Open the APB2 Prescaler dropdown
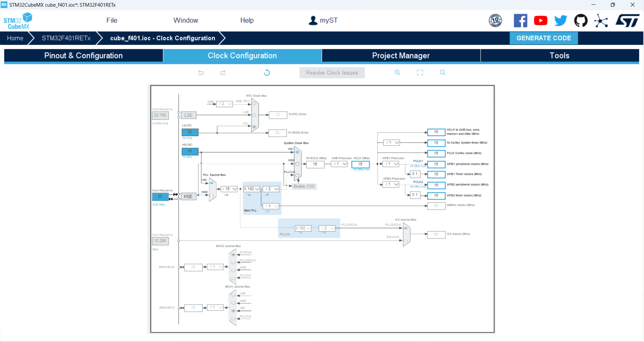The height and width of the screenshot is (342, 644). [x=391, y=185]
